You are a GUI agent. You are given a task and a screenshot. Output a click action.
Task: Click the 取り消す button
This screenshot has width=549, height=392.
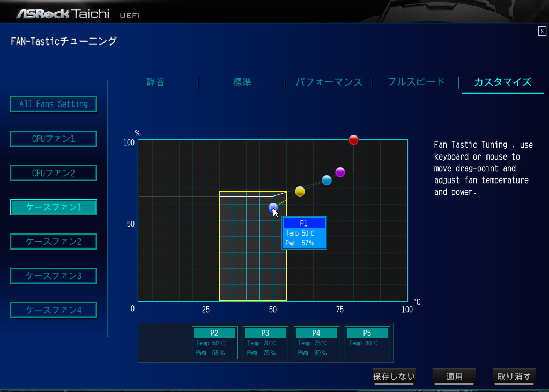[514, 376]
